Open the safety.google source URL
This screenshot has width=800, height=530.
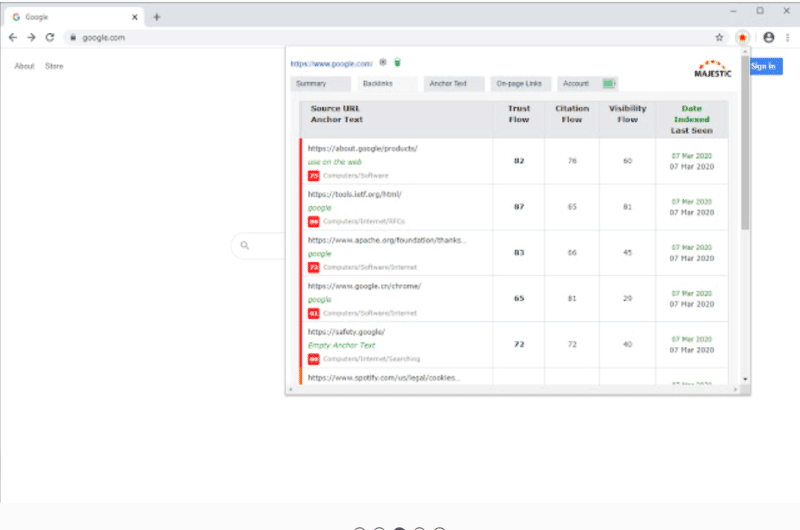[346, 332]
